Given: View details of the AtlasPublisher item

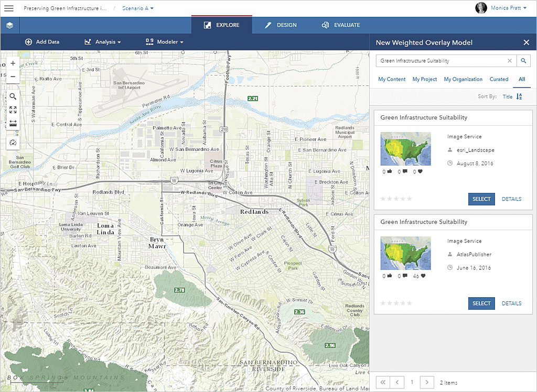Looking at the screenshot, I should pyautogui.click(x=511, y=303).
